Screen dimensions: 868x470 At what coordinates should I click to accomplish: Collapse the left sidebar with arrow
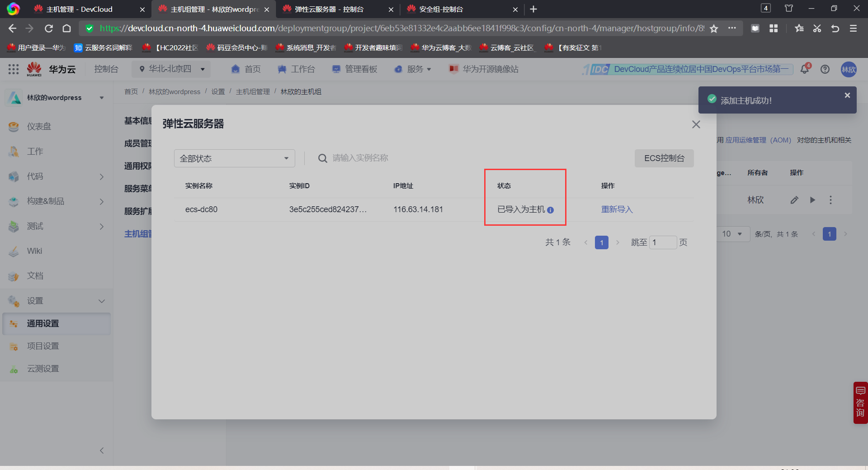click(102, 451)
